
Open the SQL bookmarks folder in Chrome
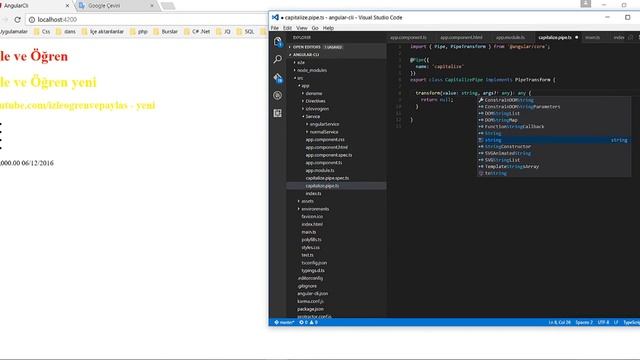coord(244,31)
